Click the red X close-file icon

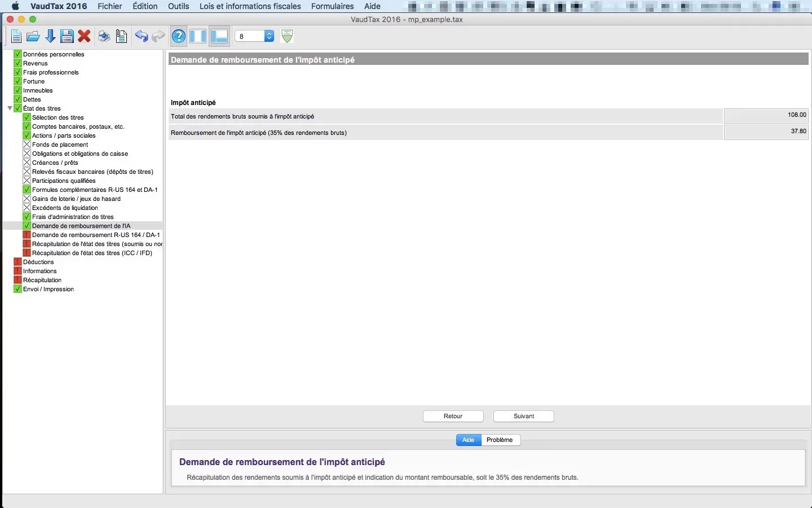[x=85, y=37]
